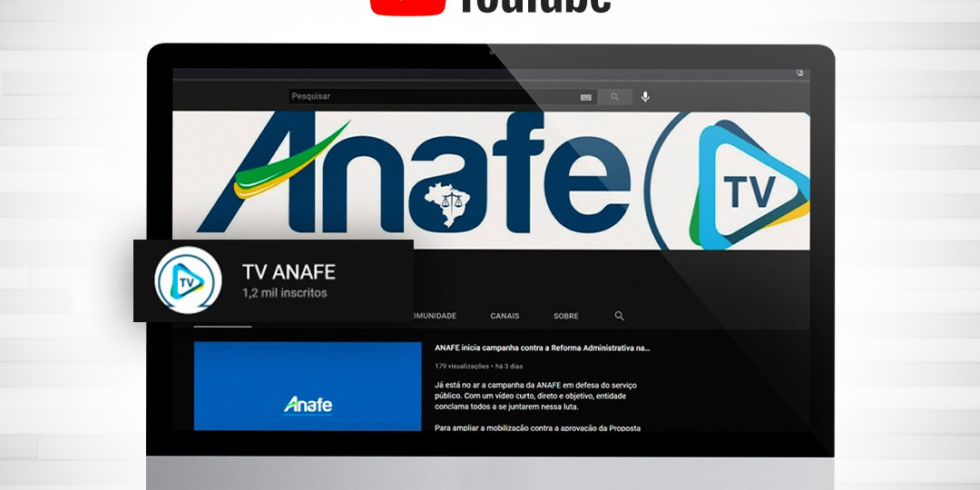
Task: Click the video description starting 'Já está no ar'
Action: [x=535, y=396]
